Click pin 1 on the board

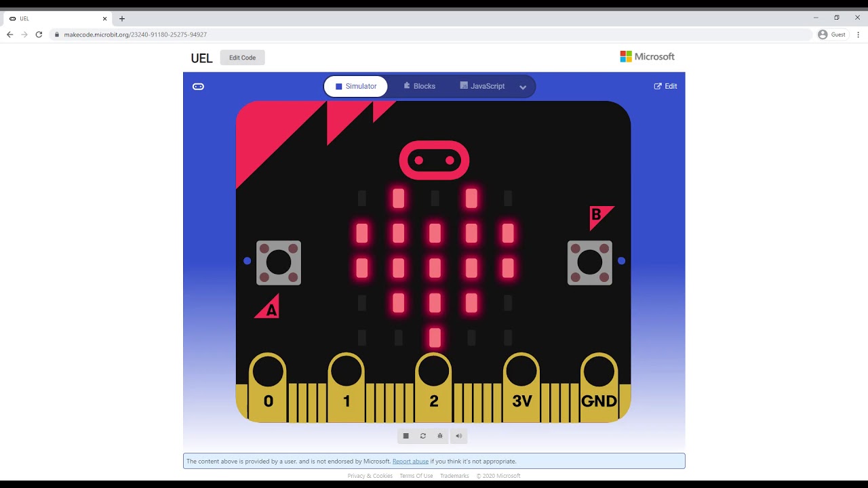[x=347, y=388]
